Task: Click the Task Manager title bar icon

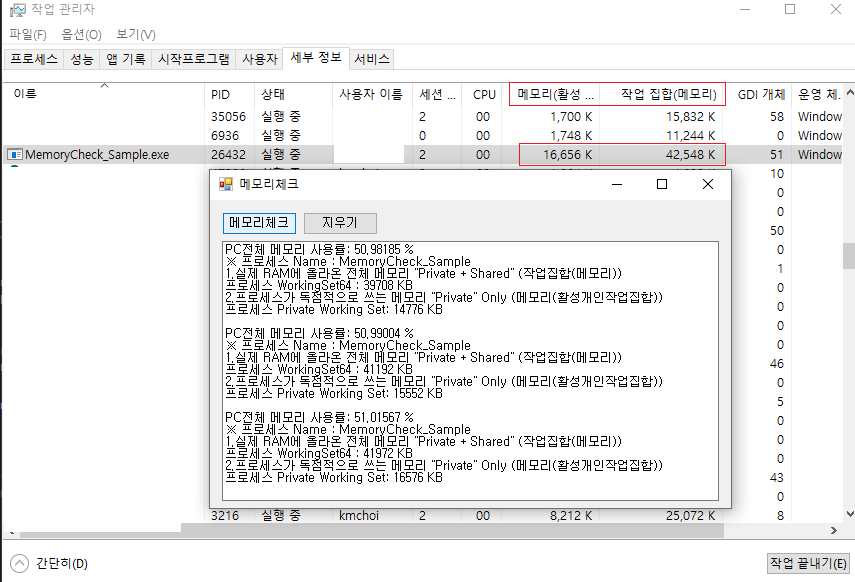Action: point(17,9)
